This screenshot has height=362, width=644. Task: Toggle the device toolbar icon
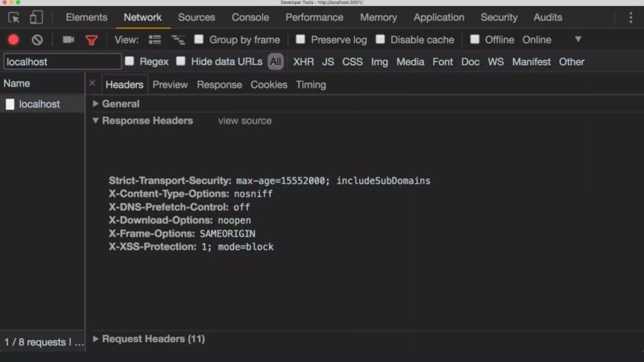pyautogui.click(x=36, y=18)
